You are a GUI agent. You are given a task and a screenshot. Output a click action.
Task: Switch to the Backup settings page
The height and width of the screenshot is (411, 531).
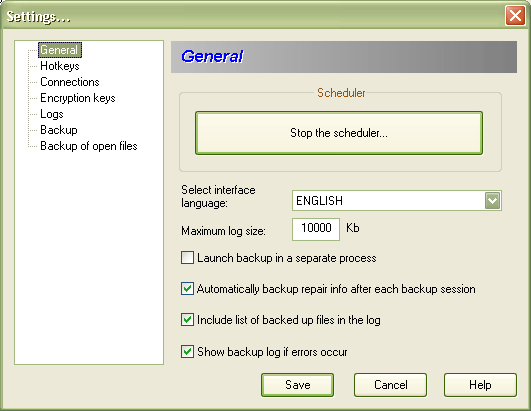point(59,130)
